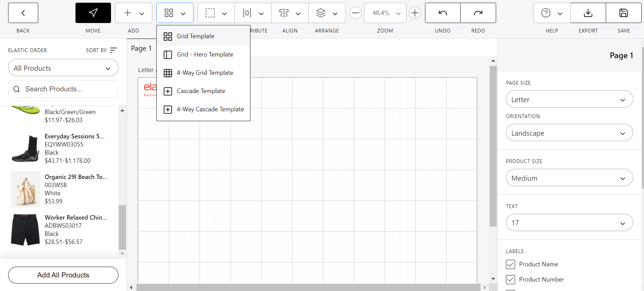Click the Search Products field
644x291 pixels.
63,89
